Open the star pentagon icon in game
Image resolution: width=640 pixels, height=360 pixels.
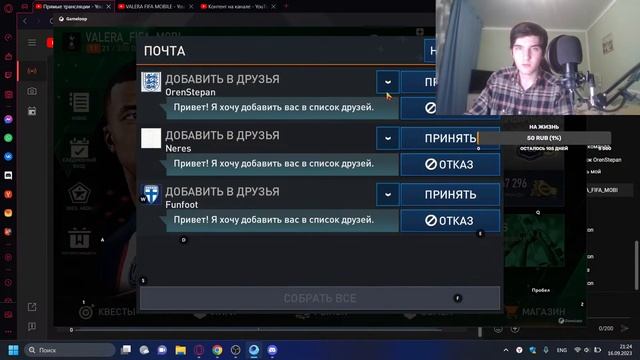79,193
